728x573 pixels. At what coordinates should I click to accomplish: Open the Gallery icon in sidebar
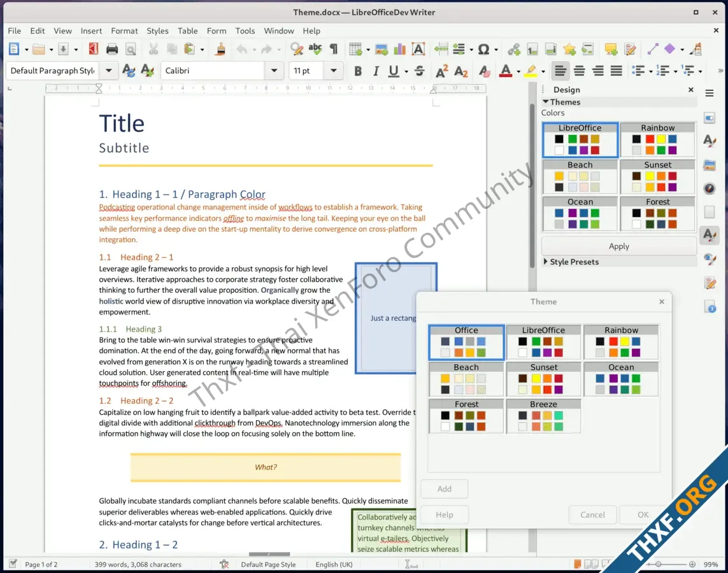(x=709, y=165)
